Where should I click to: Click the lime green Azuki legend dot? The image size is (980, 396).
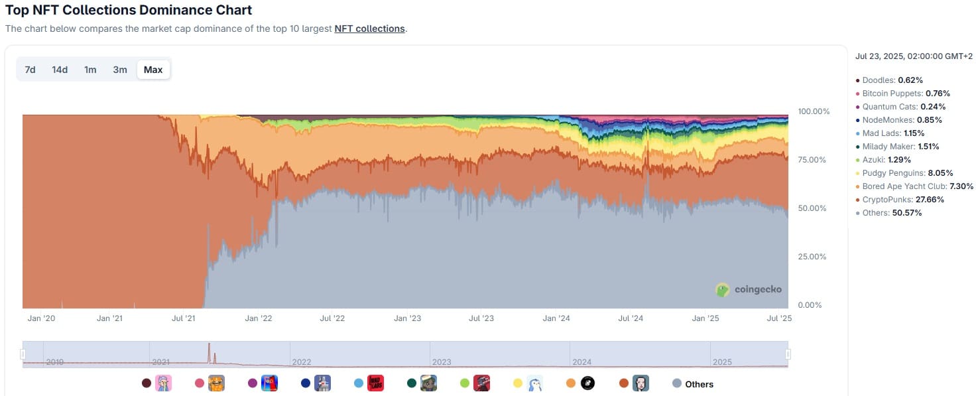(x=465, y=383)
